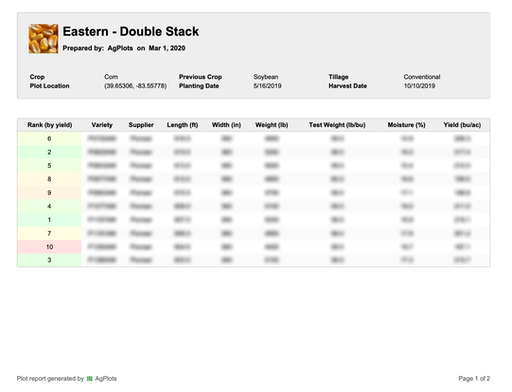Click the rank cell showing 7
Viewport: 512px width, 392px height.
click(x=49, y=233)
